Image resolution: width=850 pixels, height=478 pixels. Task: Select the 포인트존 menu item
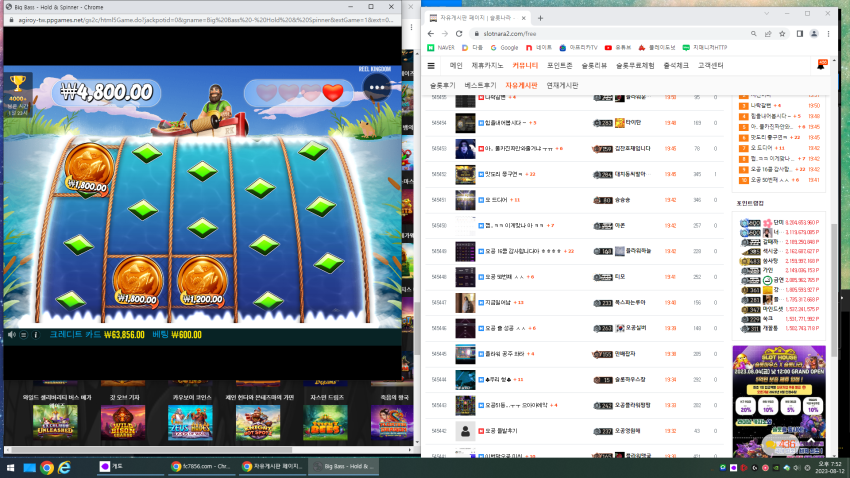click(559, 66)
